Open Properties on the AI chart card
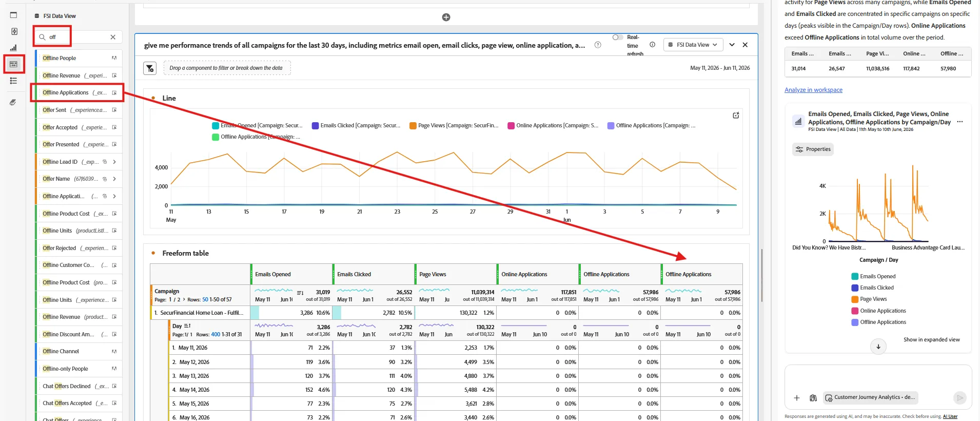980x421 pixels. coord(813,149)
